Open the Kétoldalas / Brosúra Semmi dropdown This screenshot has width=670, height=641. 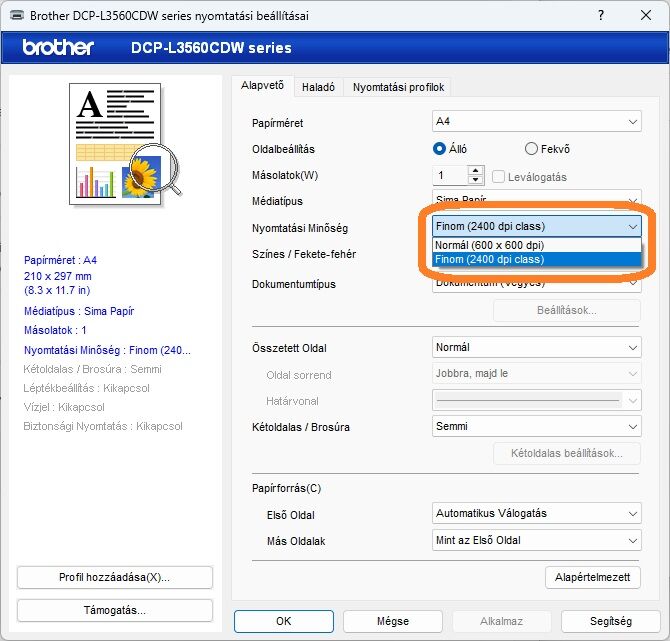[536, 426]
